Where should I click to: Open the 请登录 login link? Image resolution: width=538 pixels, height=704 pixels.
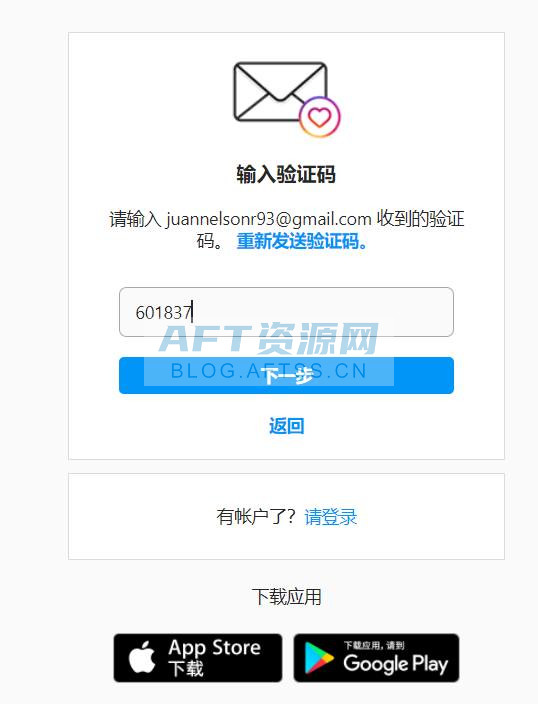[x=331, y=517]
